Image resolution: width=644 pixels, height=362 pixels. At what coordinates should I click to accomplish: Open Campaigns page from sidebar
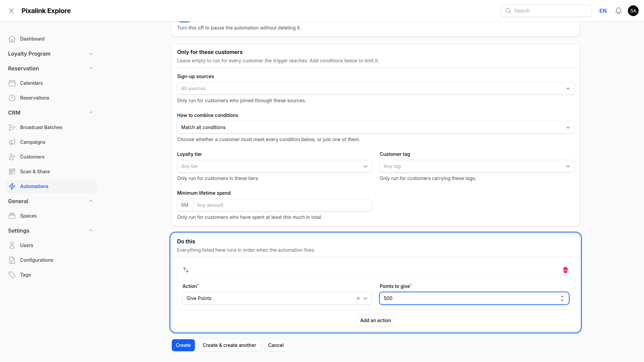[x=51, y=142]
